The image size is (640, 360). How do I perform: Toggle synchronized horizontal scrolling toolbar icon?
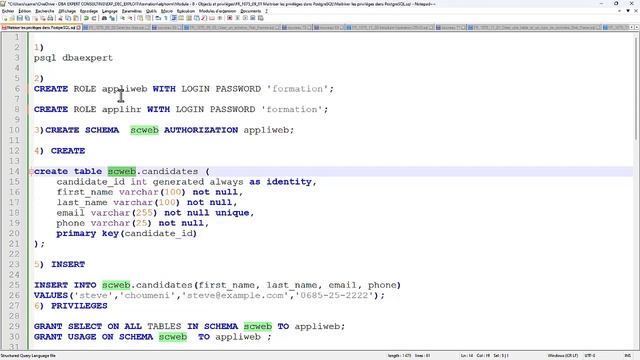click(x=147, y=18)
